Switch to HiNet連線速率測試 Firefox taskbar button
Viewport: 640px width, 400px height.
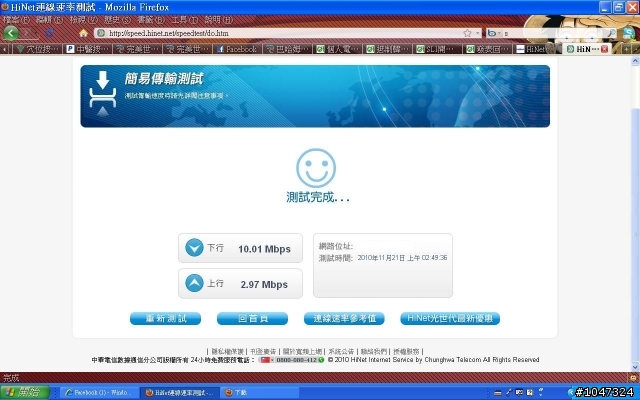point(180,393)
